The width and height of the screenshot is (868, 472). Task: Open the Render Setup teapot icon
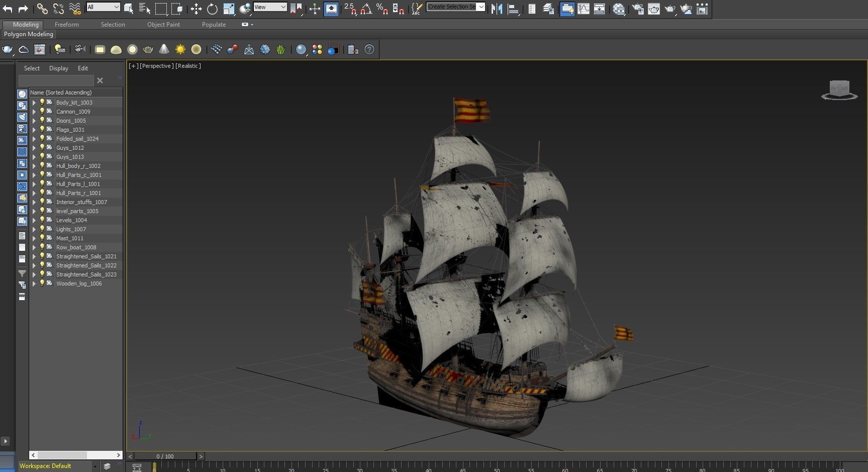tap(638, 9)
